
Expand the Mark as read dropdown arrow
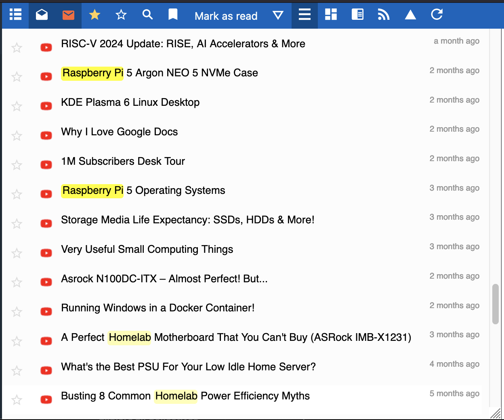coord(278,15)
